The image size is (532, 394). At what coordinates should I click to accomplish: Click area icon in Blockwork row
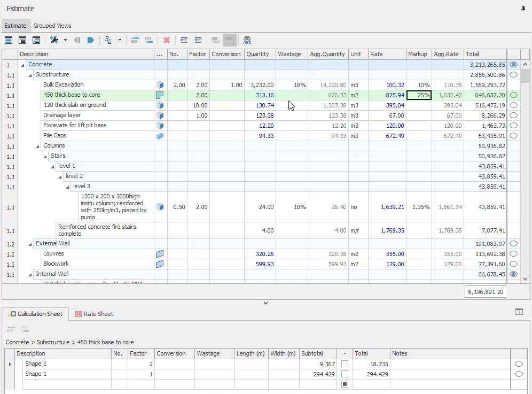[x=160, y=264]
